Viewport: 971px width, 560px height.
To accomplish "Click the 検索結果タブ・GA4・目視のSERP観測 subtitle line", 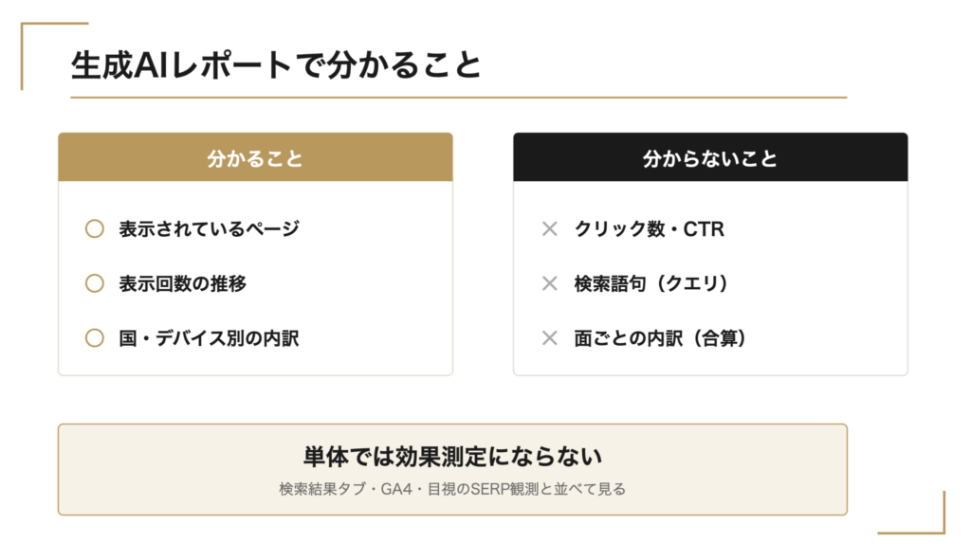I will 452,489.
